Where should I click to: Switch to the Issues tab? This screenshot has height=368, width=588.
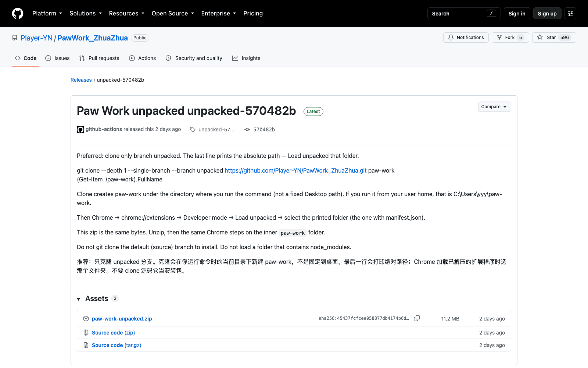57,58
